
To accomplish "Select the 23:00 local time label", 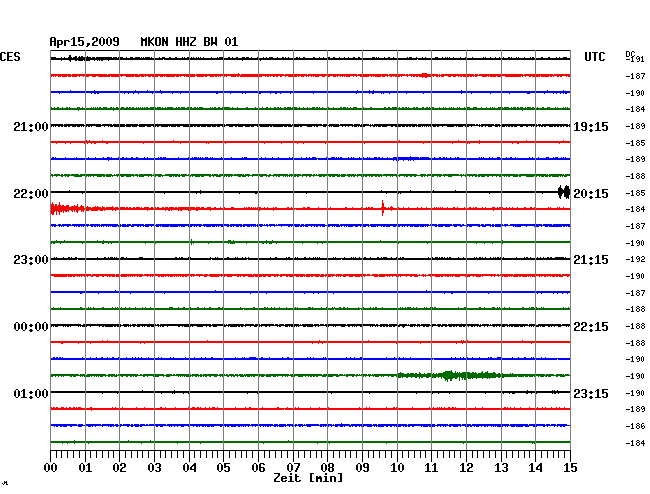I will 31,260.
